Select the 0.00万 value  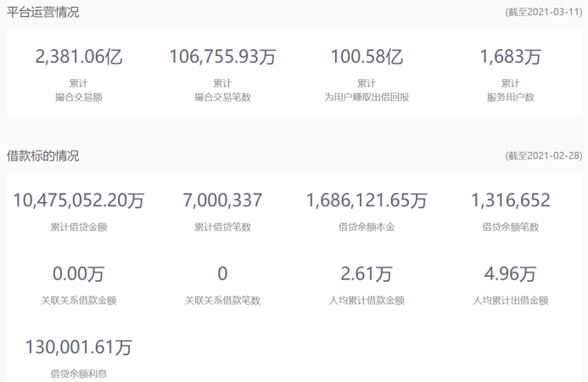coord(79,273)
